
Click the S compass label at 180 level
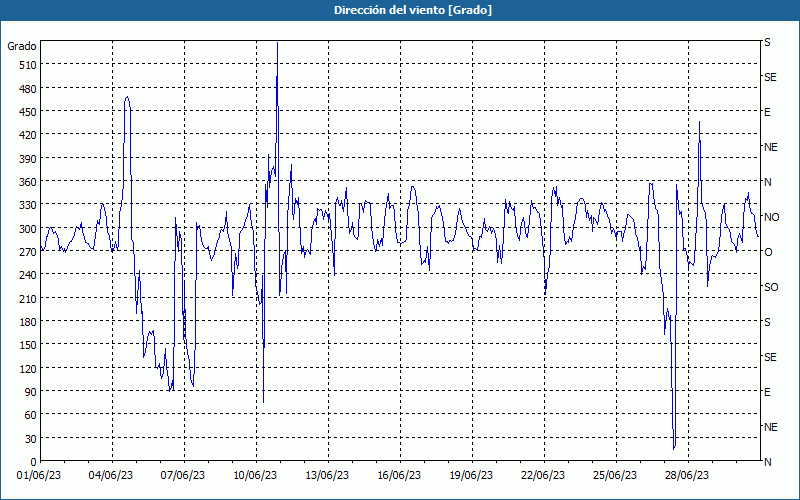[x=767, y=322]
